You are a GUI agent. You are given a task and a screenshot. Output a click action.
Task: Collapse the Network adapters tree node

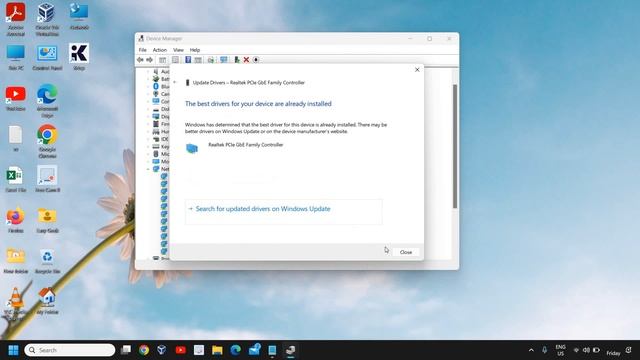[148, 169]
